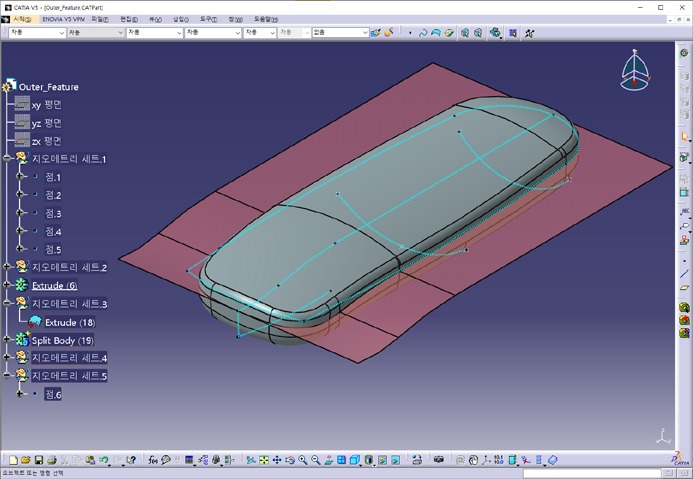Viewport: 693px width, 479px height.
Task: Select the xy 평면 plane item
Action: 47,105
